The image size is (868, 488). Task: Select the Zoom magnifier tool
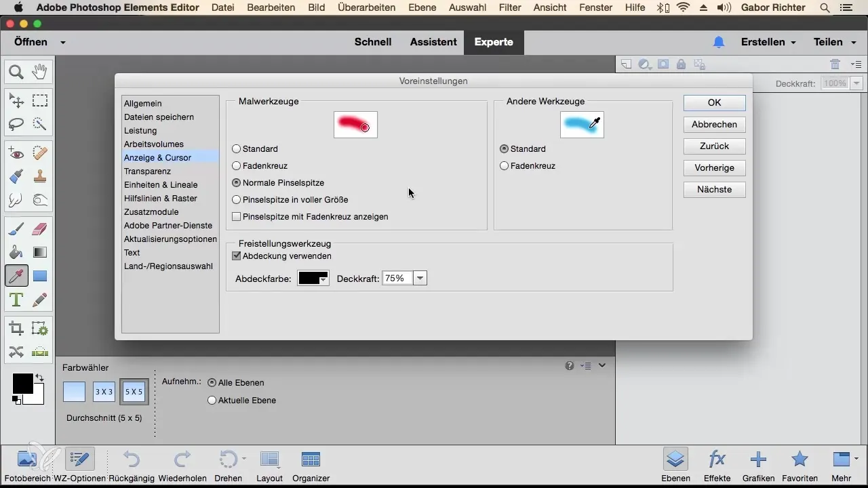pos(16,71)
